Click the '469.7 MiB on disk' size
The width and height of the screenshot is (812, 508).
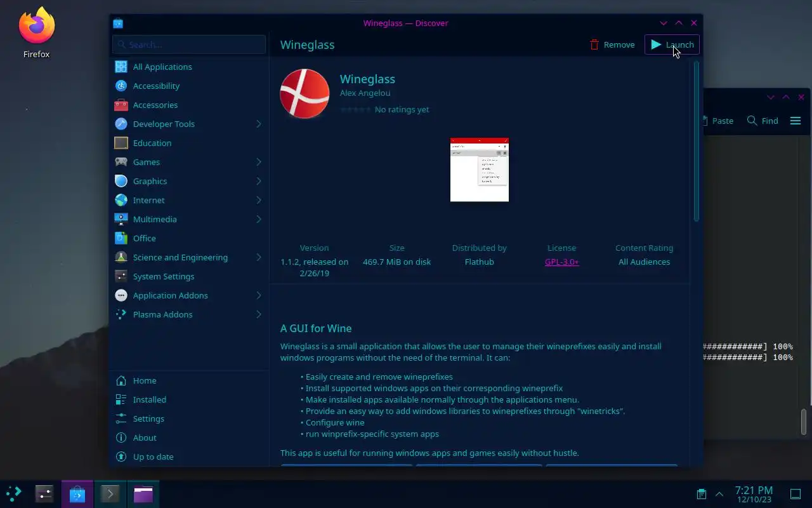(x=397, y=262)
